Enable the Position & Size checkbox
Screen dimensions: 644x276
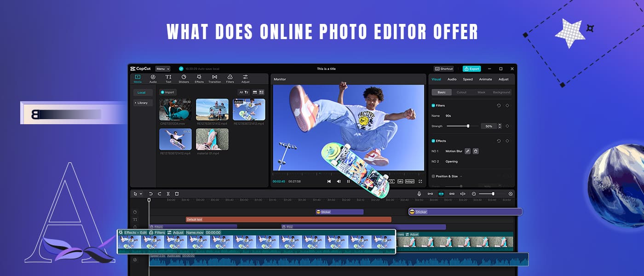click(x=433, y=176)
